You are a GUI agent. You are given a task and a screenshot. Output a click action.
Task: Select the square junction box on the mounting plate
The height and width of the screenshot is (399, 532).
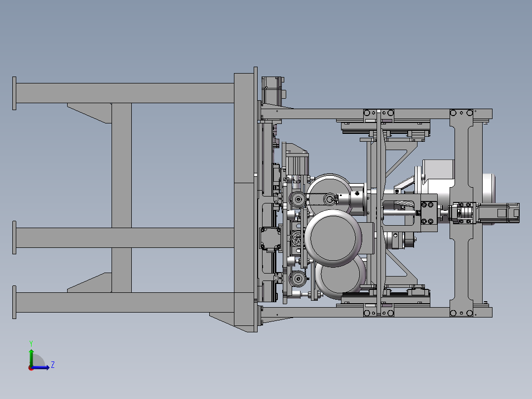[270, 239]
